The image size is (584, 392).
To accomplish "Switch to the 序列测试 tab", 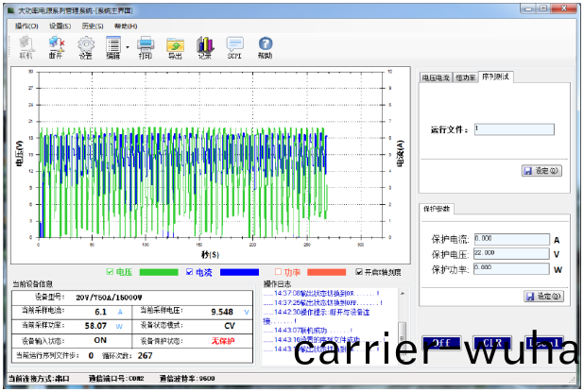I will pos(495,76).
